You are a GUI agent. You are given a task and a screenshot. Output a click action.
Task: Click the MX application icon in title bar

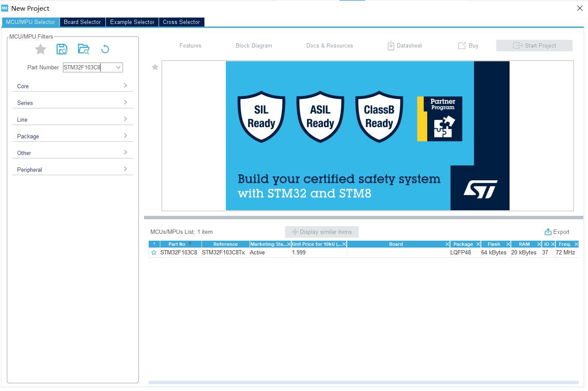pos(5,8)
